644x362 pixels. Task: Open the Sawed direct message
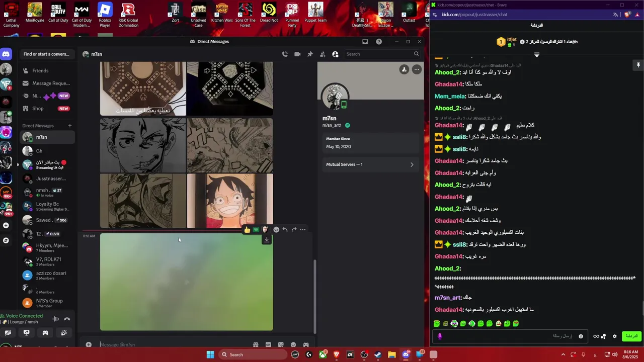(x=47, y=220)
